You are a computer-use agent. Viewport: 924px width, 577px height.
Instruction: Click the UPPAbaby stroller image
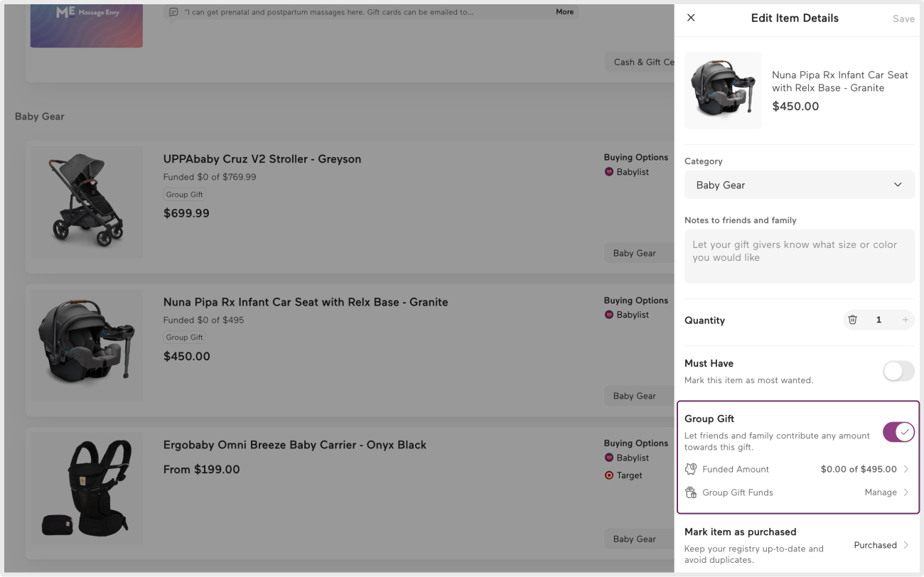86,202
